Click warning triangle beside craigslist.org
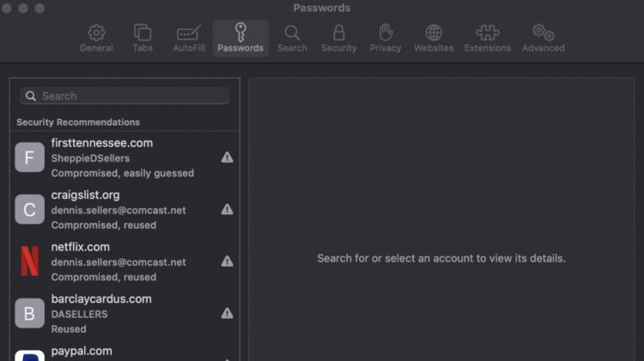Image resolution: width=644 pixels, height=361 pixels. pyautogui.click(x=227, y=209)
